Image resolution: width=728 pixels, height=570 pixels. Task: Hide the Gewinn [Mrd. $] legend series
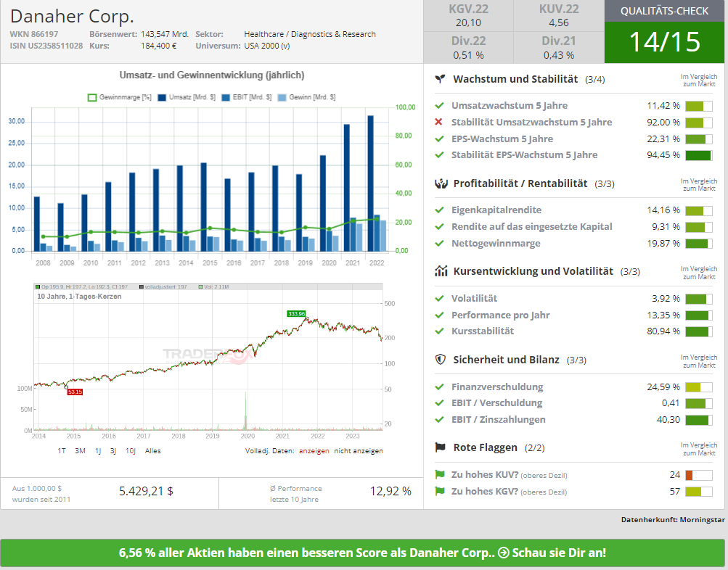[x=306, y=97]
